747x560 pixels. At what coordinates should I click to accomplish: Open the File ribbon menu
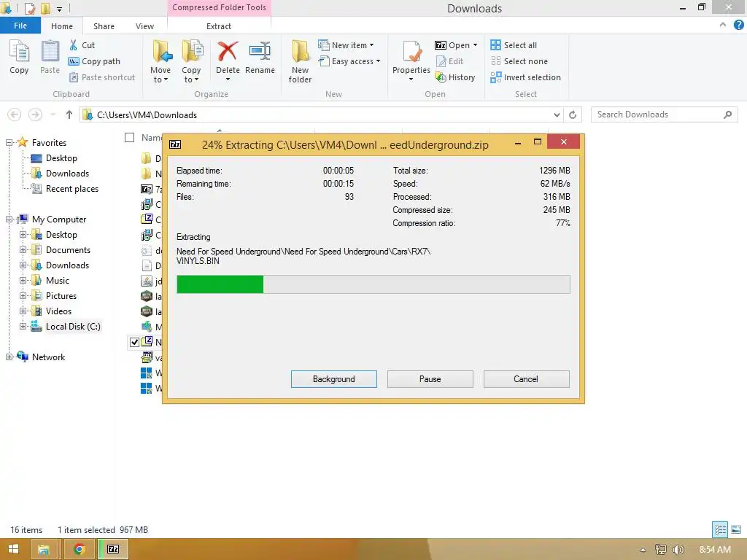point(20,26)
